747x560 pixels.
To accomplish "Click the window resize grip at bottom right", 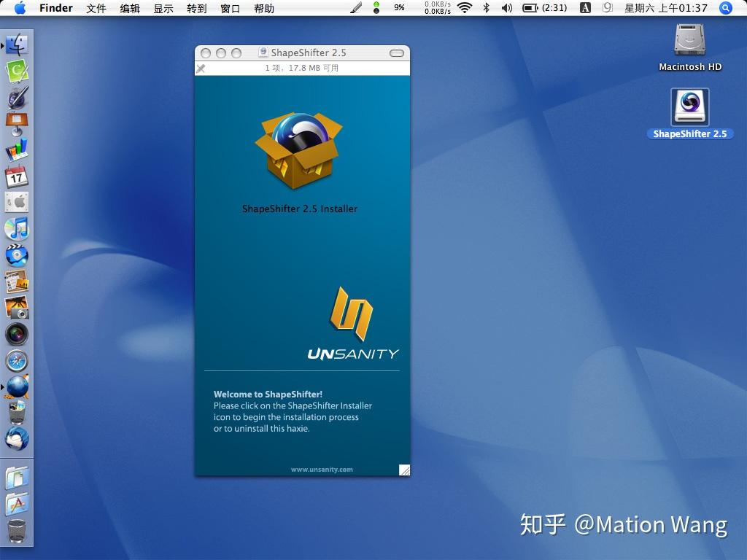I will [x=405, y=470].
